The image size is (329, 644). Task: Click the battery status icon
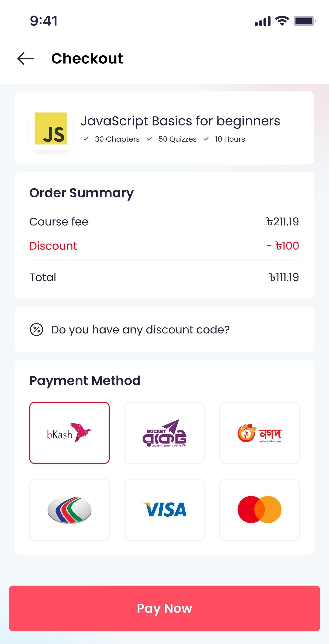(304, 21)
